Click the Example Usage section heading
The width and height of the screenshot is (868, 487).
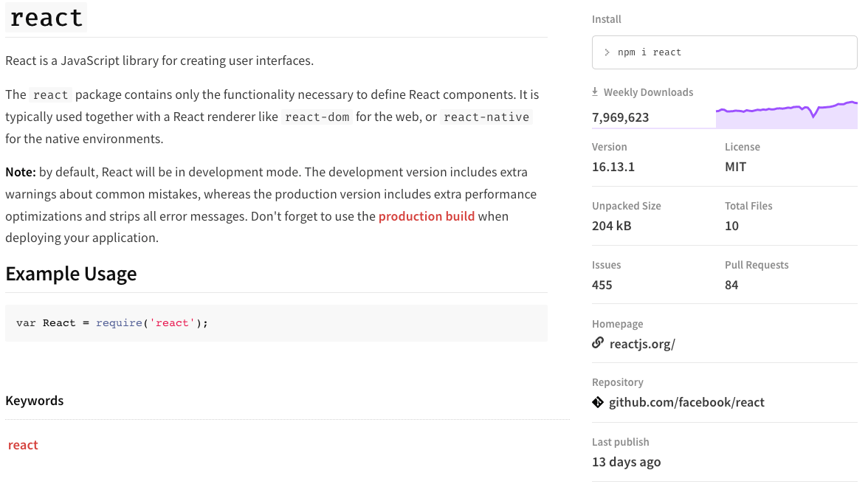(x=71, y=274)
